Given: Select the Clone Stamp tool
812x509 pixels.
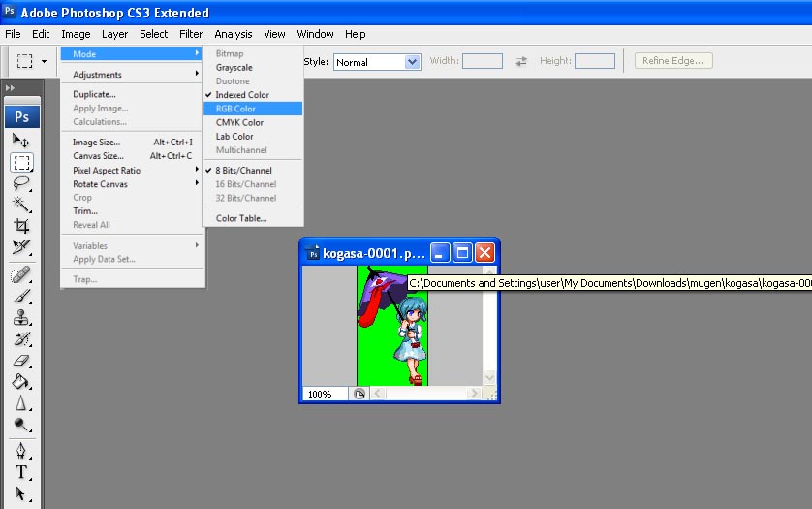Looking at the screenshot, I should click(x=21, y=317).
